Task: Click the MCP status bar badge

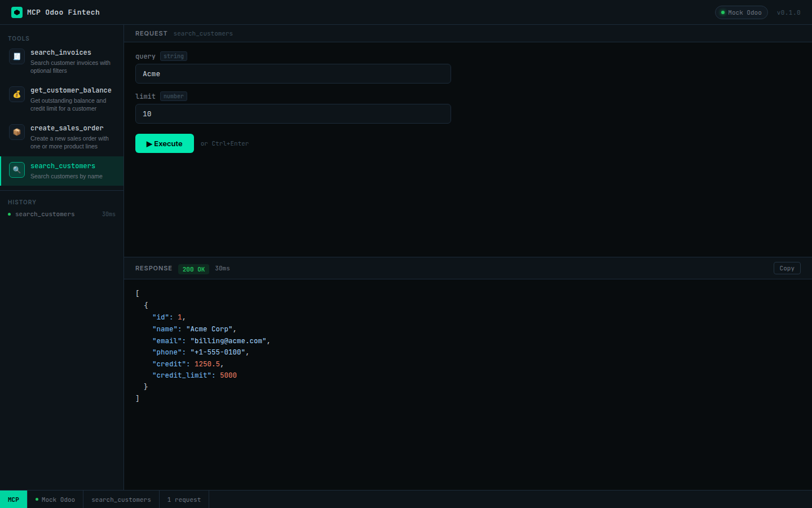Action: [14, 500]
